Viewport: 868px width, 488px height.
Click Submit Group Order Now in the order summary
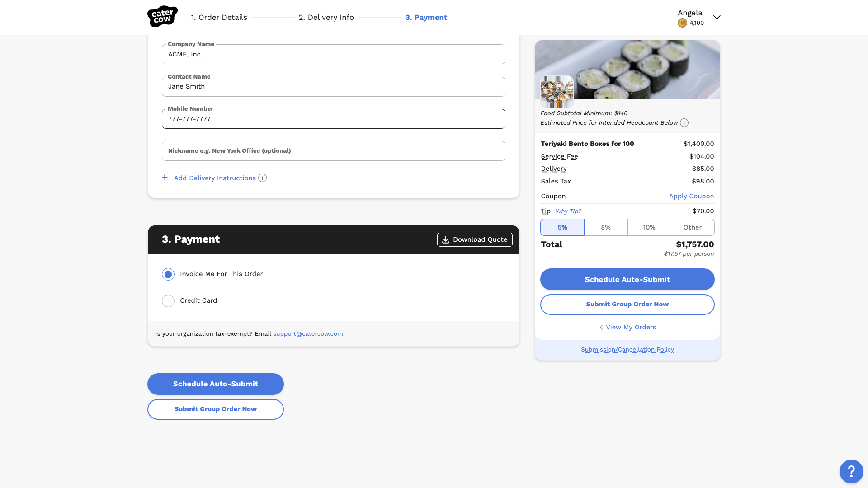tap(627, 305)
